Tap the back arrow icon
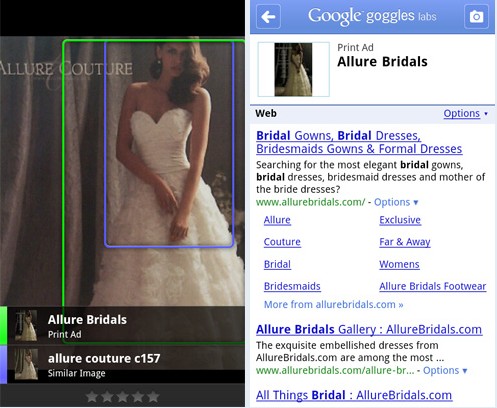Screen dimensions: 497x408 click(268, 17)
